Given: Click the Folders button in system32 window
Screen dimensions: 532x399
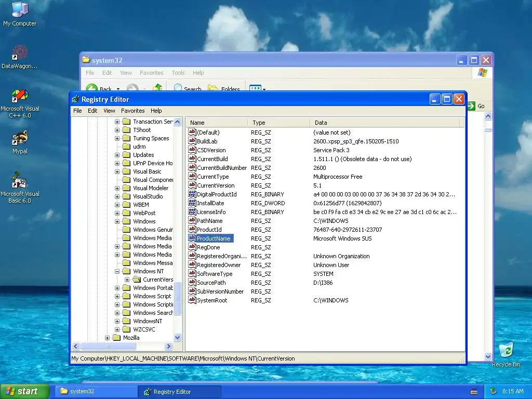Looking at the screenshot, I should (223, 88).
